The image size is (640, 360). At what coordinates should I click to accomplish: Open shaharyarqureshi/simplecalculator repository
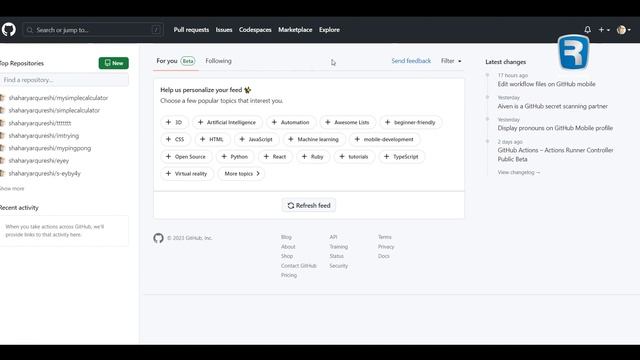(54, 110)
